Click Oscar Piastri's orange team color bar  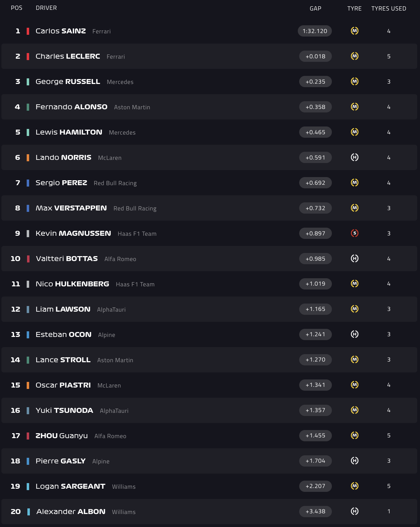tap(28, 385)
